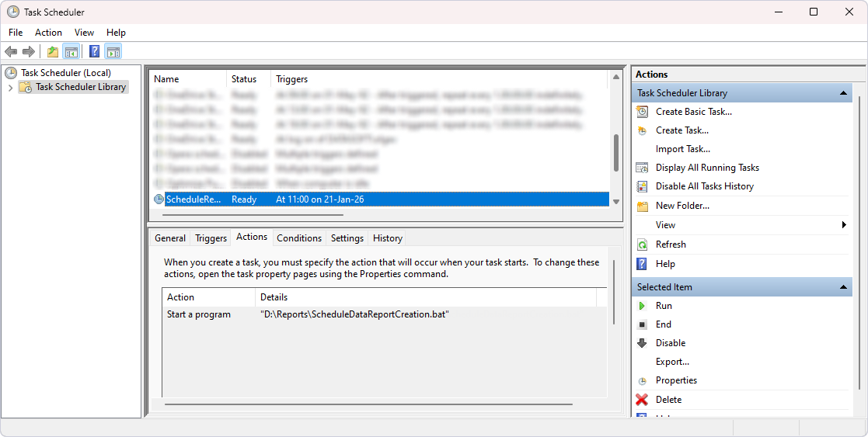The width and height of the screenshot is (868, 437).
Task: Click the red Delete X icon
Action: [x=642, y=400]
